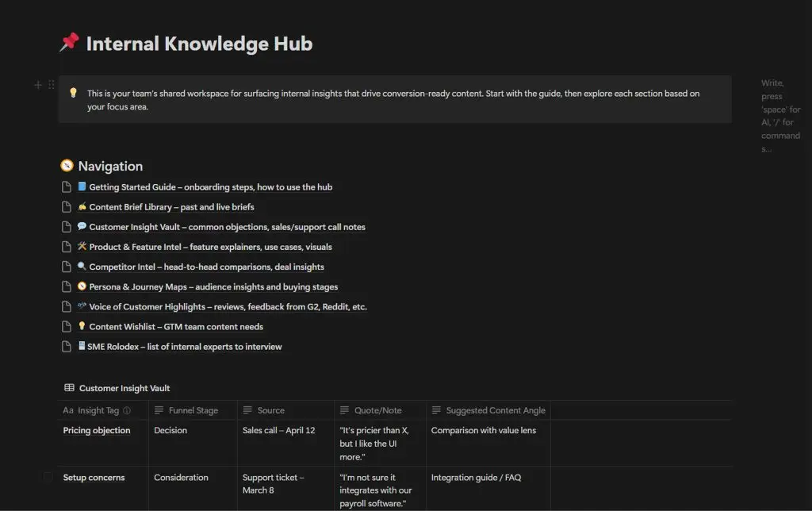Open the Source column header menu
The width and height of the screenshot is (812, 511).
click(x=285, y=410)
